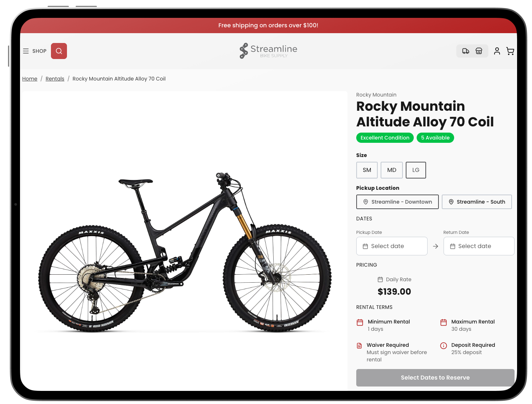Select Streamline - South pickup location

coord(477,202)
